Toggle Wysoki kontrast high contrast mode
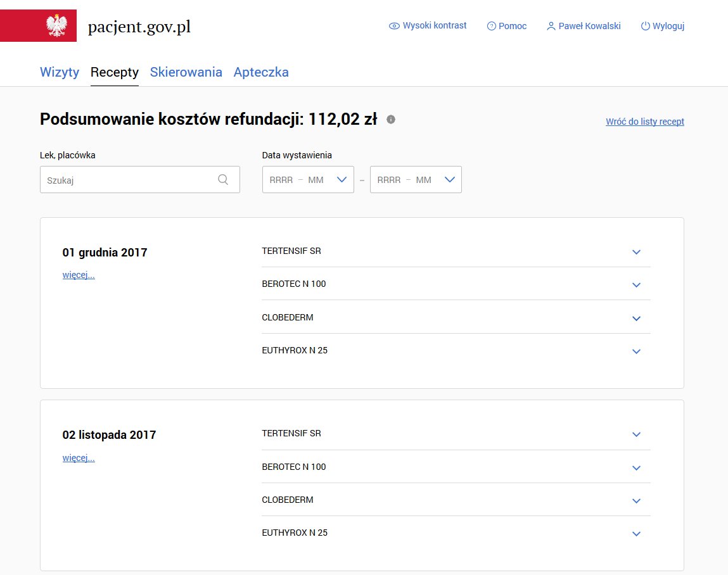Screen dimensions: 728x575 point(428,26)
